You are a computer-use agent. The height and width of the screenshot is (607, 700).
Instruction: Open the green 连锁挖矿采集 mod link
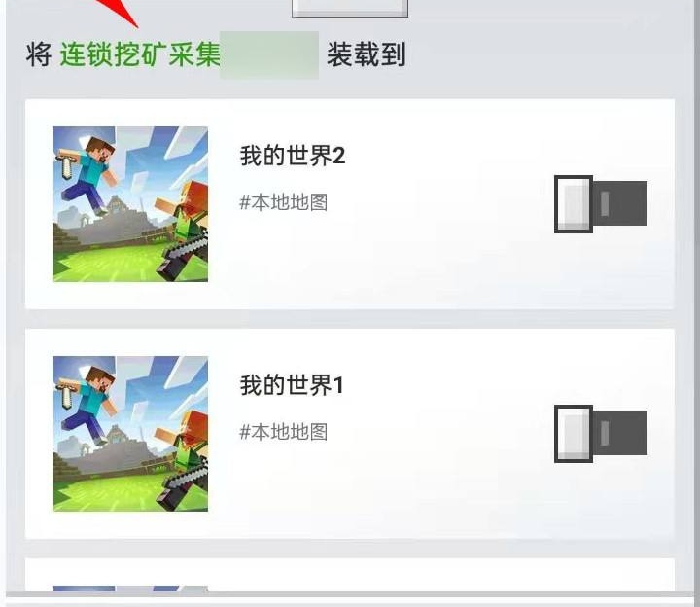pos(140,54)
